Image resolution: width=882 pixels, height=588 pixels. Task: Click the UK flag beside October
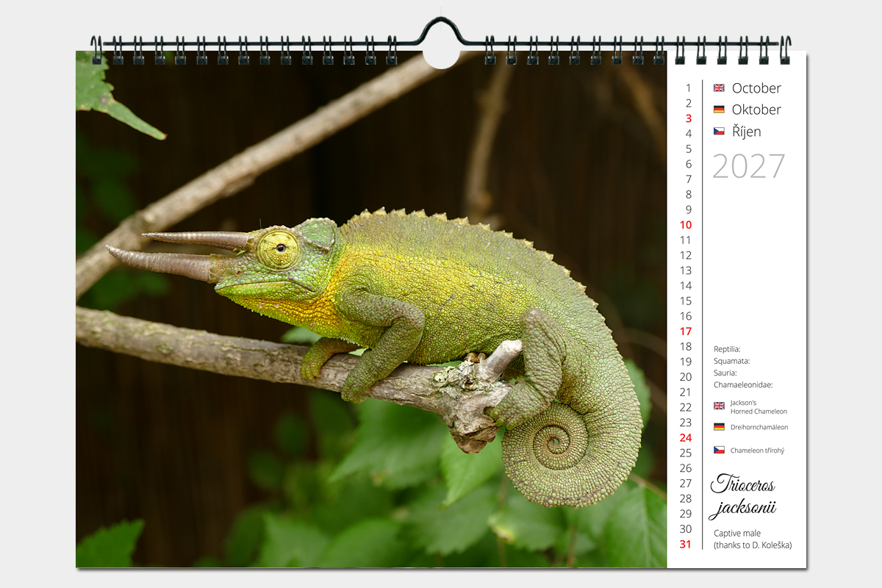[719, 87]
